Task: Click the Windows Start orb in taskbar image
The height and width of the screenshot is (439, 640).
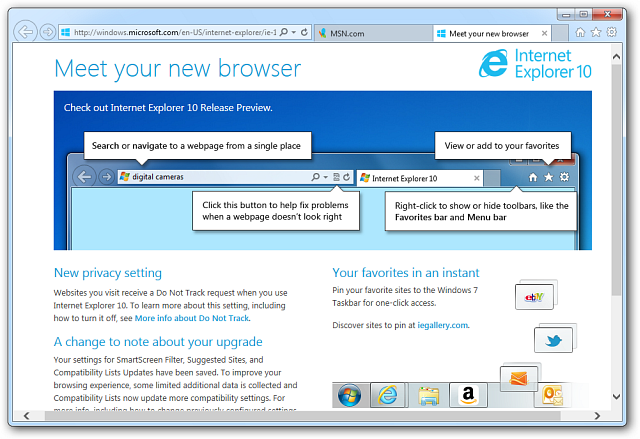Action: point(349,395)
